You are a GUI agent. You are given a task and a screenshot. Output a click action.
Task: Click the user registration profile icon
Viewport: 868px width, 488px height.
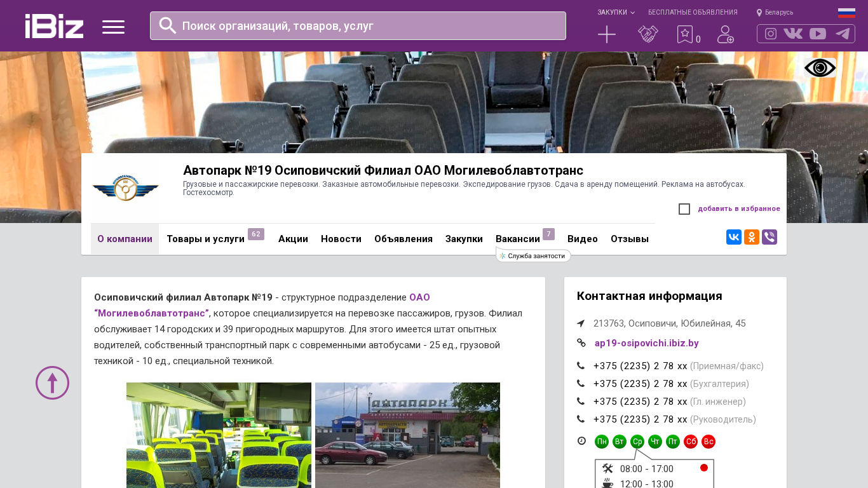tap(726, 34)
